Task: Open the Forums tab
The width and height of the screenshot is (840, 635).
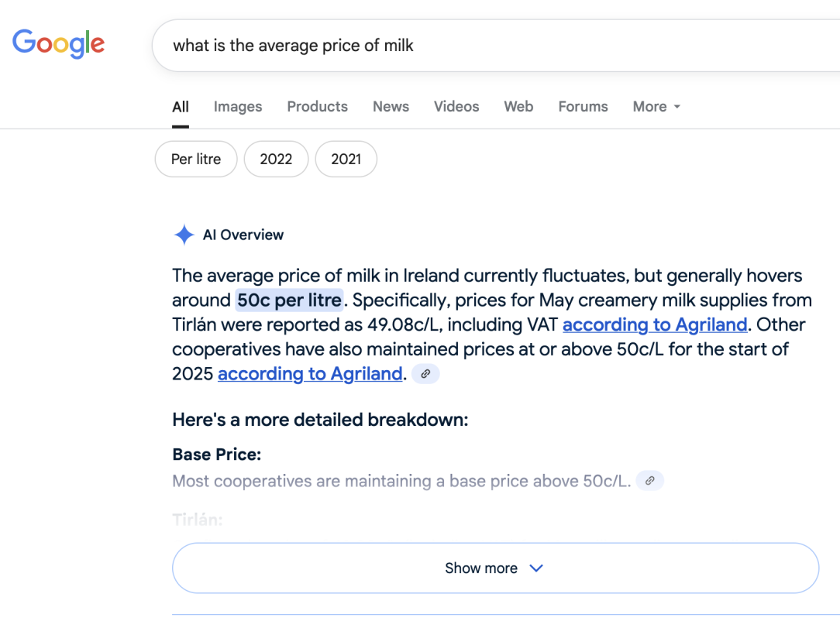Action: (583, 107)
